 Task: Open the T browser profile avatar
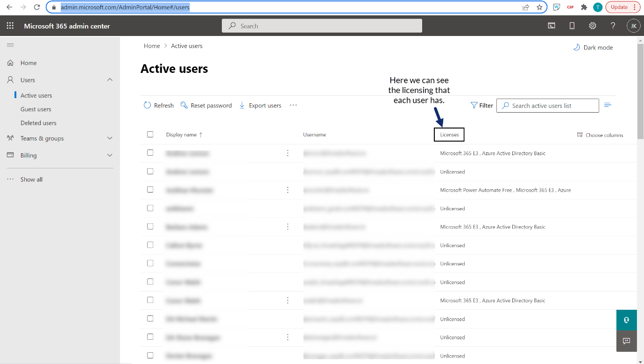[x=598, y=7]
